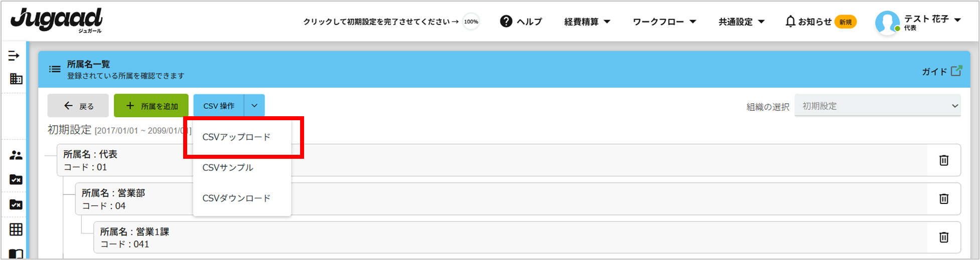
Task: Open the 経費精算 dropdown menu
Action: tap(587, 22)
